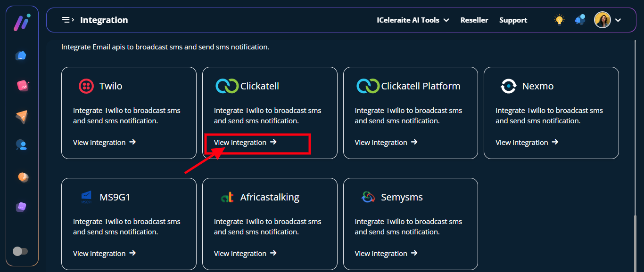Toggle the switch at sidebar bottom
This screenshot has width=644, height=272.
pyautogui.click(x=20, y=251)
